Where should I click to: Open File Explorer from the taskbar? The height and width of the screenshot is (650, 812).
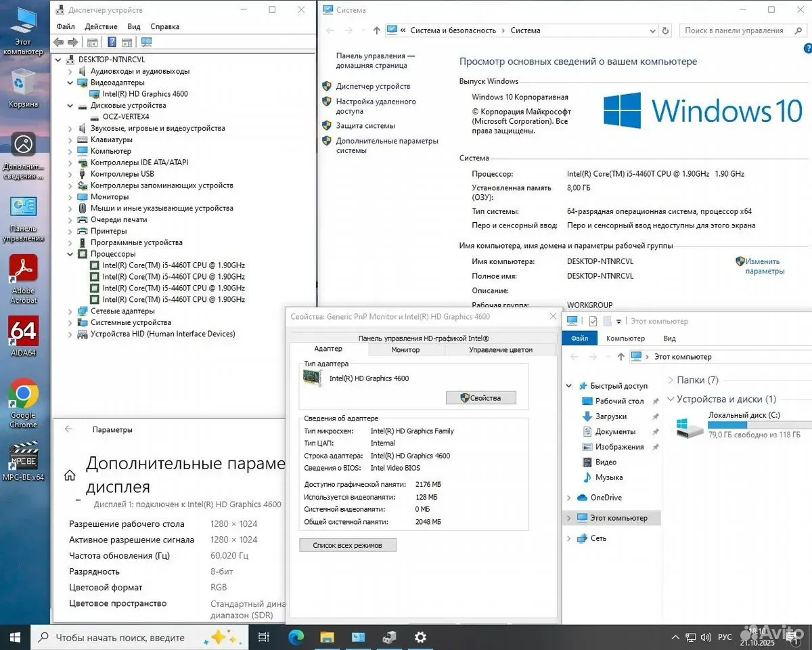tap(327, 637)
